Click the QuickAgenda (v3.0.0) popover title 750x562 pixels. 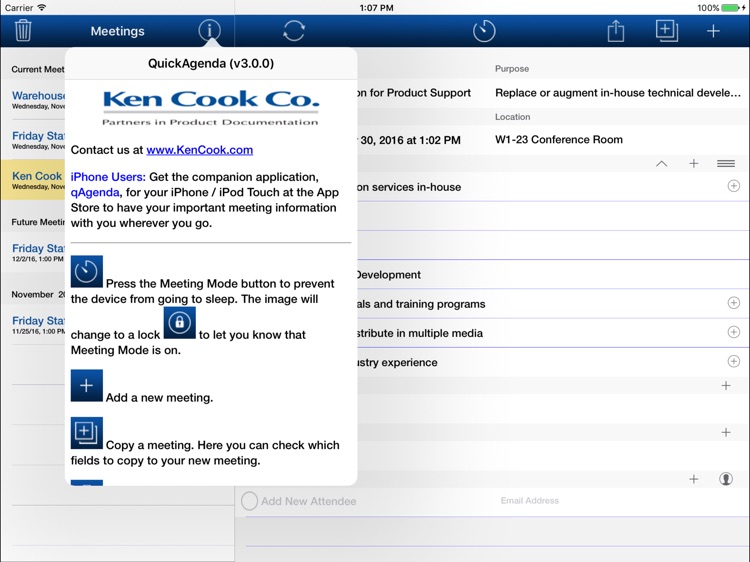(x=211, y=64)
